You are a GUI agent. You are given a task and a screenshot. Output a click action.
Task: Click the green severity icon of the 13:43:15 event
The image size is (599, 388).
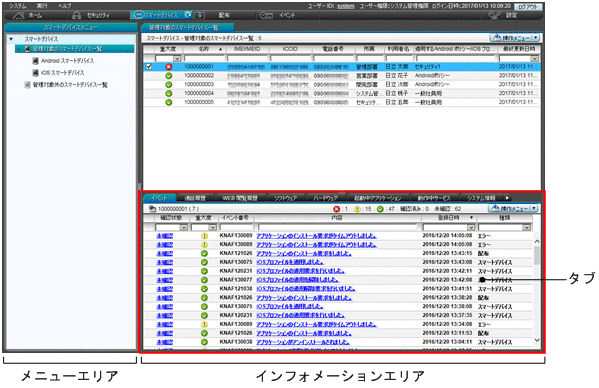click(x=204, y=254)
